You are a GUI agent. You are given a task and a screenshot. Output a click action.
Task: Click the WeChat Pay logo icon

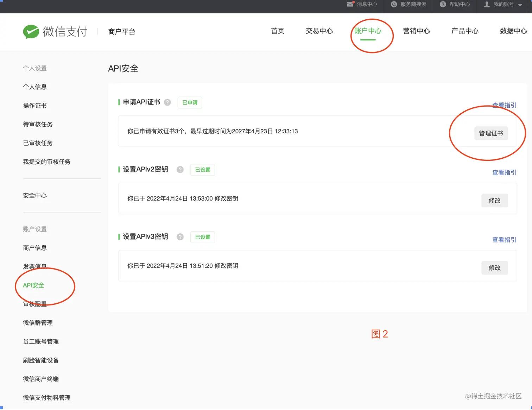[31, 32]
